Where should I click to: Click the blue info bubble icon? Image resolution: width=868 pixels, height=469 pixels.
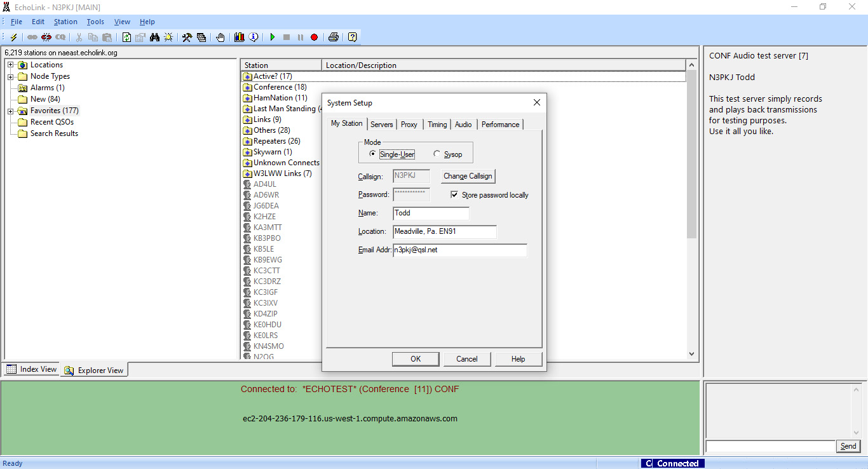click(x=254, y=37)
